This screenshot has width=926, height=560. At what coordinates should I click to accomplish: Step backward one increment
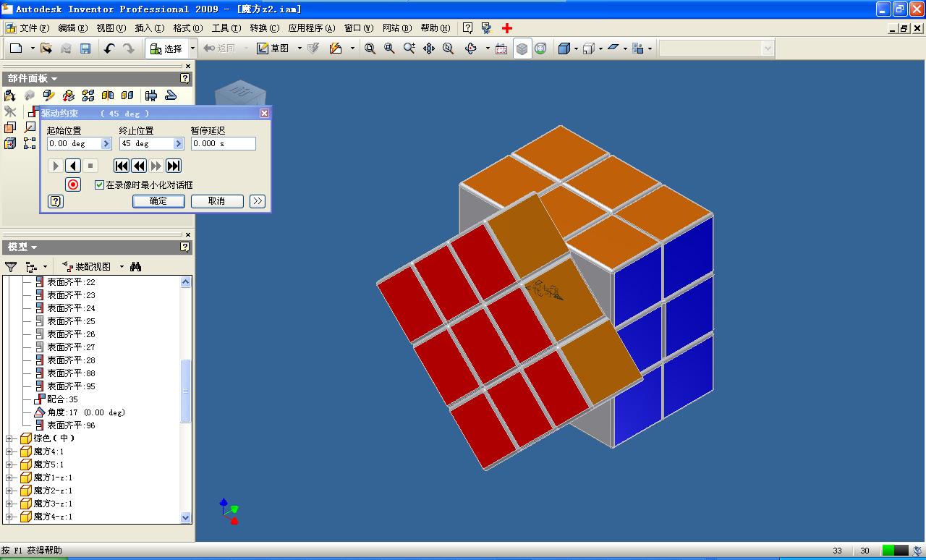coord(139,166)
